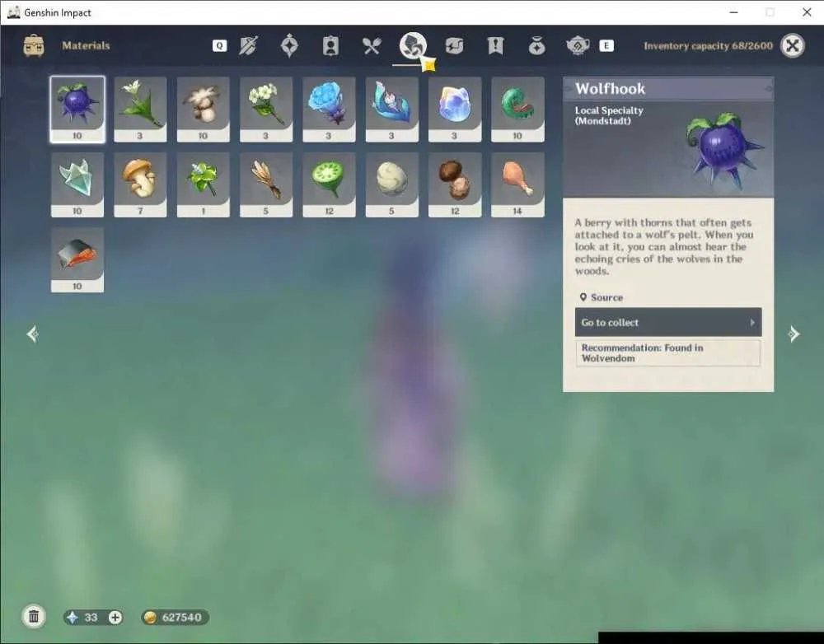This screenshot has width=824, height=644.
Task: Close the inventory with the round X button
Action: pyautogui.click(x=793, y=45)
